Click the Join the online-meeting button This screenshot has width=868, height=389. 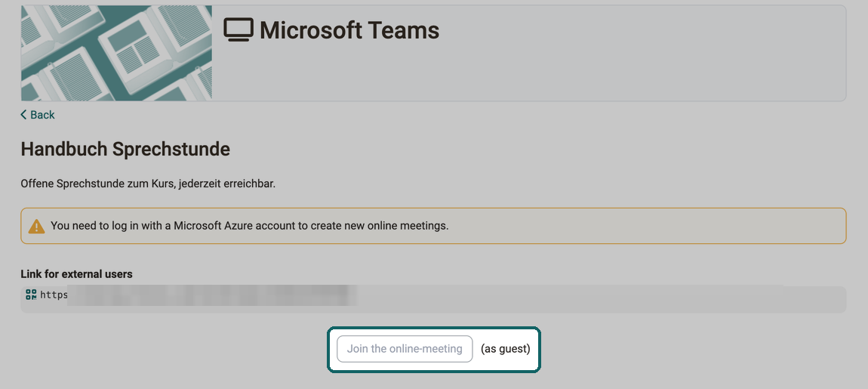[x=405, y=349]
